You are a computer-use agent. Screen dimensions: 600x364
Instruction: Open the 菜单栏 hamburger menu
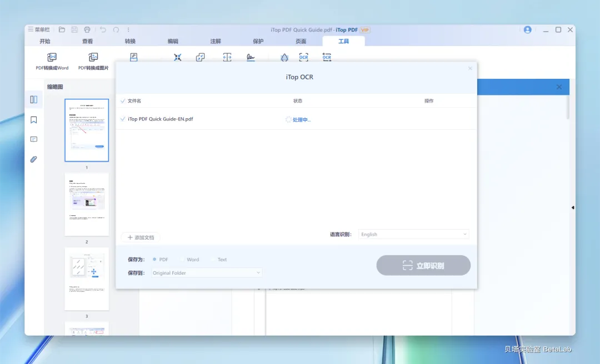tap(39, 29)
